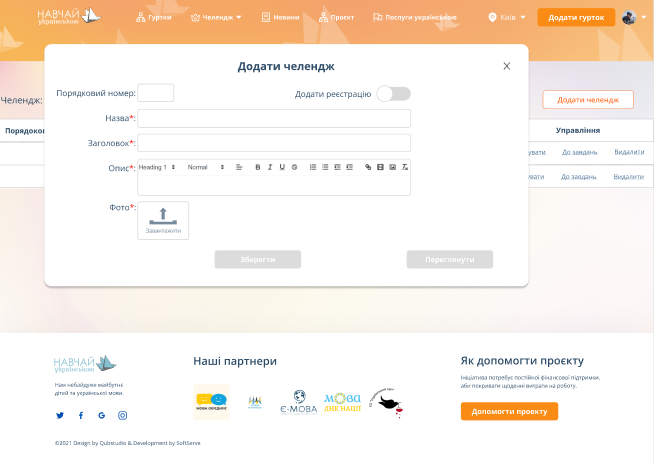Screen dimensions: 654x463
Task: Insert link in description editor
Action: [x=368, y=167]
